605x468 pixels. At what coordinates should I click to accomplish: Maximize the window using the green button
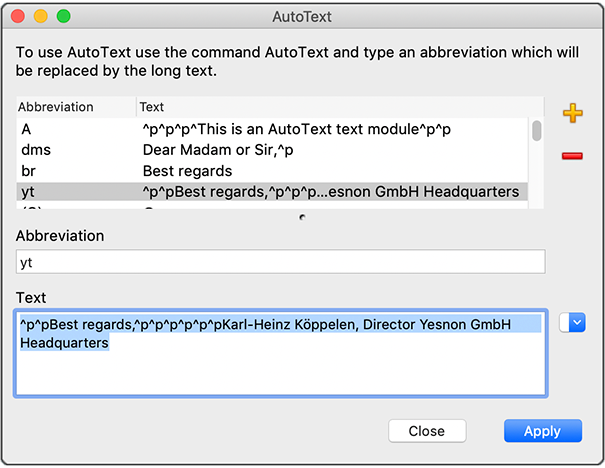point(64,17)
